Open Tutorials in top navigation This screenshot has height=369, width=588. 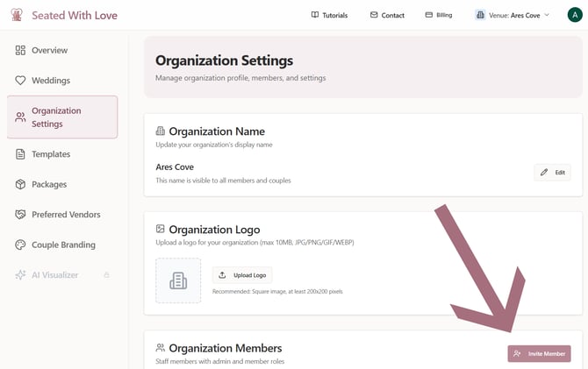(329, 15)
